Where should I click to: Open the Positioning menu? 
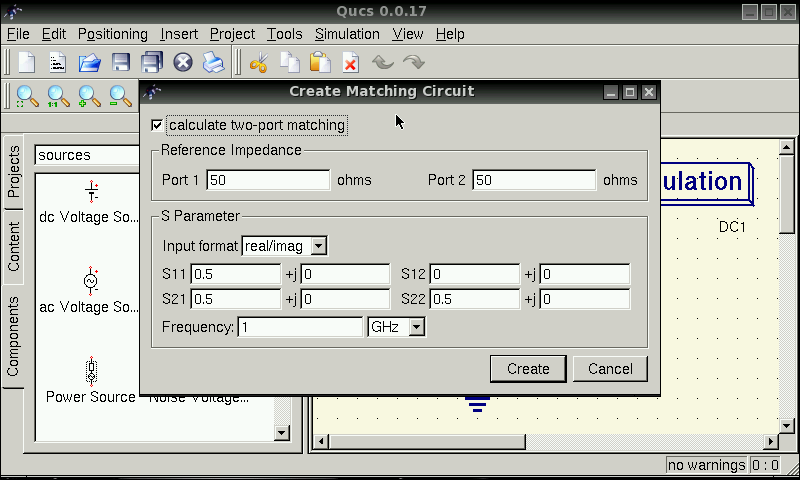pyautogui.click(x=113, y=34)
